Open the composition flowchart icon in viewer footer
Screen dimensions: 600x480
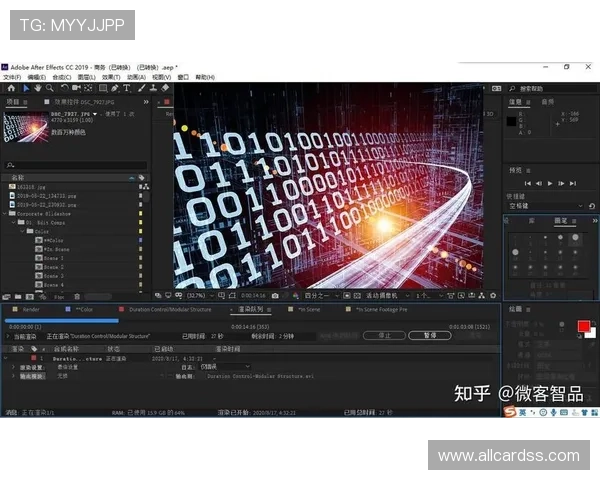(x=482, y=296)
